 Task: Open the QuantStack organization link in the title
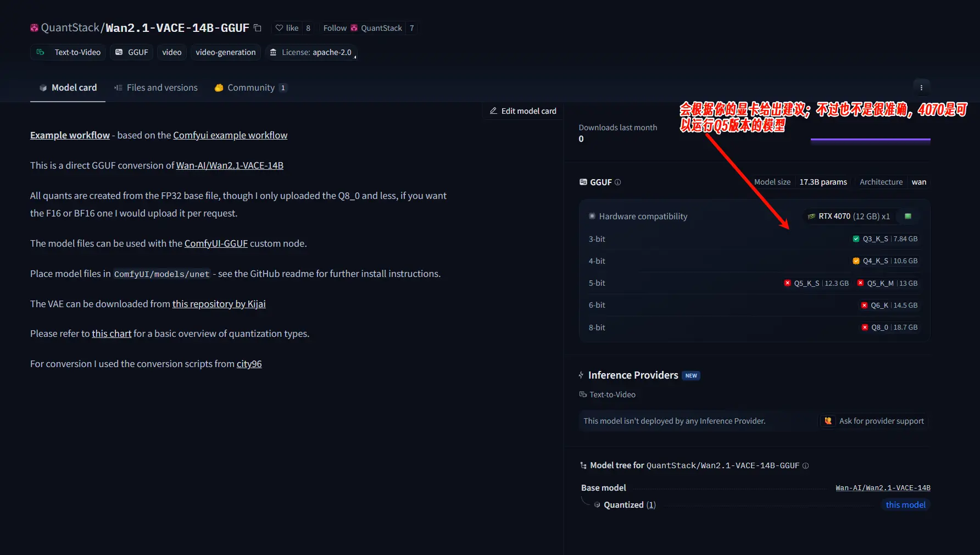(70, 27)
